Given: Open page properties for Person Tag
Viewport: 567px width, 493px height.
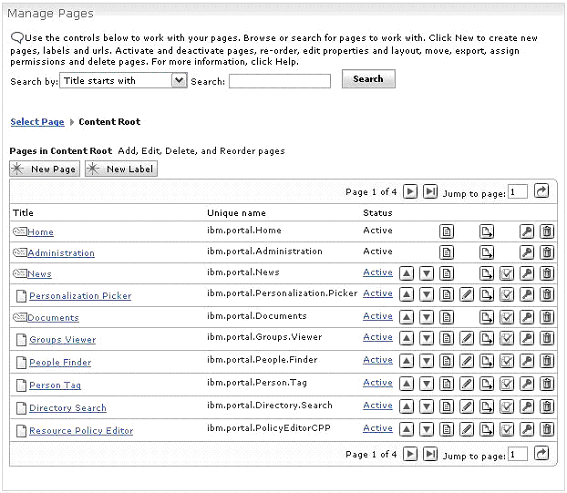Looking at the screenshot, I should tap(447, 384).
